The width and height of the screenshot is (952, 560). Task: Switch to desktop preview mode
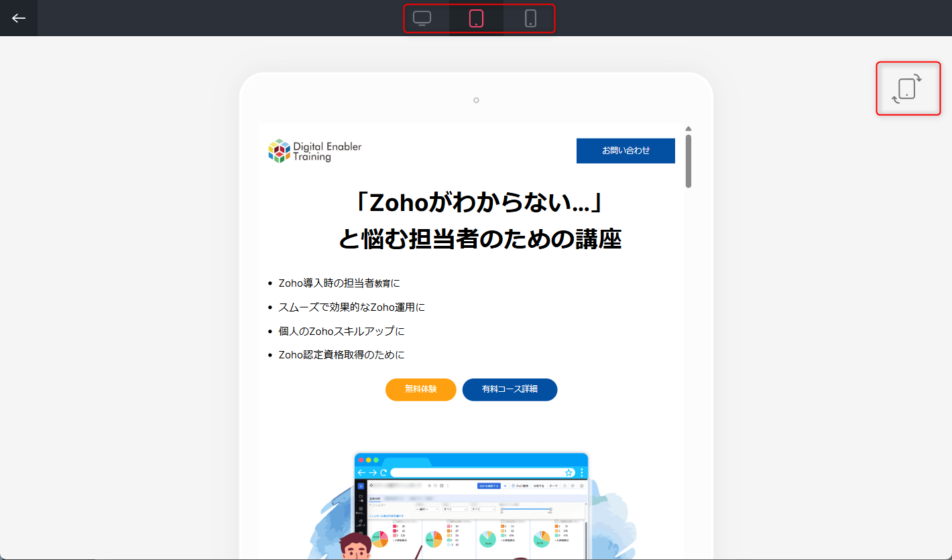tap(422, 18)
